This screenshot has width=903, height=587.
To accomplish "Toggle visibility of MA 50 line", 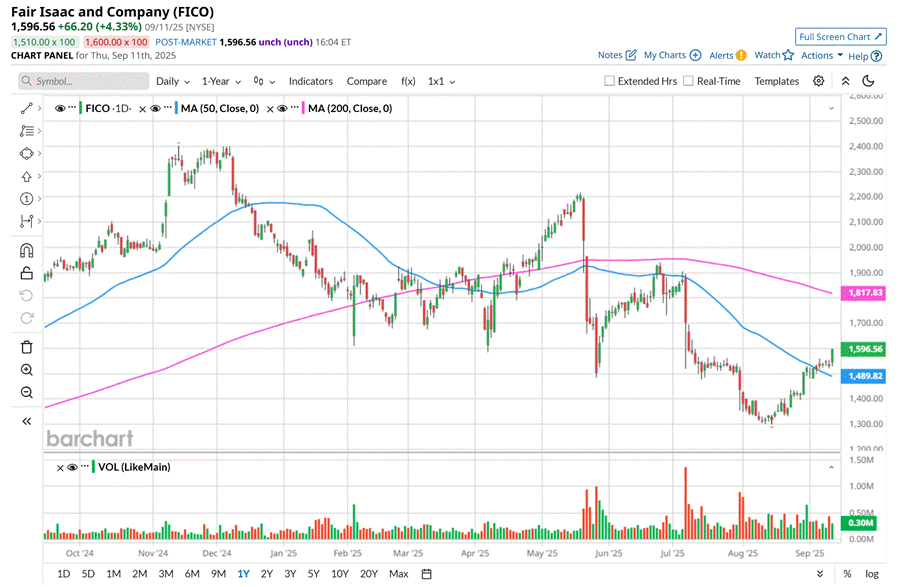I will coord(155,108).
